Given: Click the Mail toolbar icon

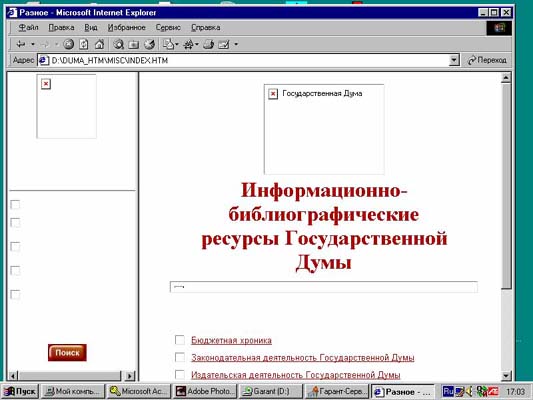Looking at the screenshot, I should click(x=169, y=44).
